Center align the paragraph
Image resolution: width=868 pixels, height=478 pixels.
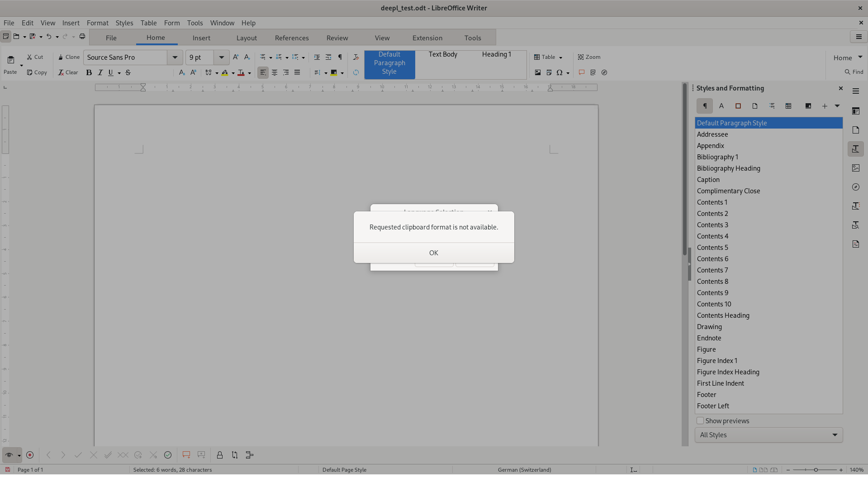point(275,72)
